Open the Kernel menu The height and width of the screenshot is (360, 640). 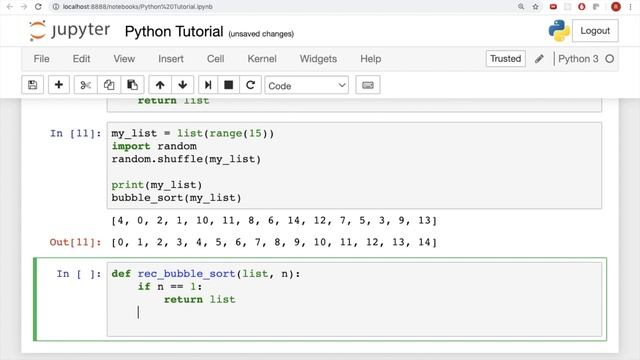(262, 59)
